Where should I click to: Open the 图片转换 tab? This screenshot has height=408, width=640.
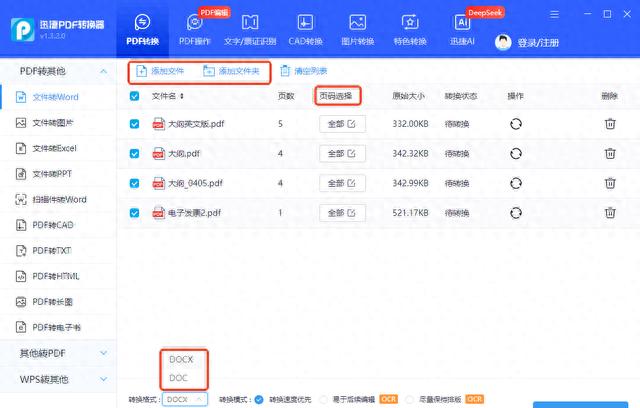click(358, 30)
